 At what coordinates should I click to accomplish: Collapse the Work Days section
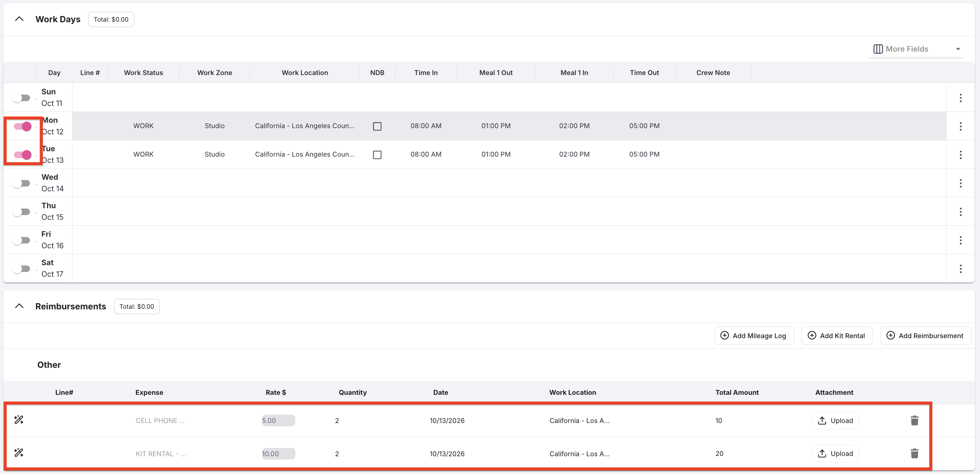19,19
